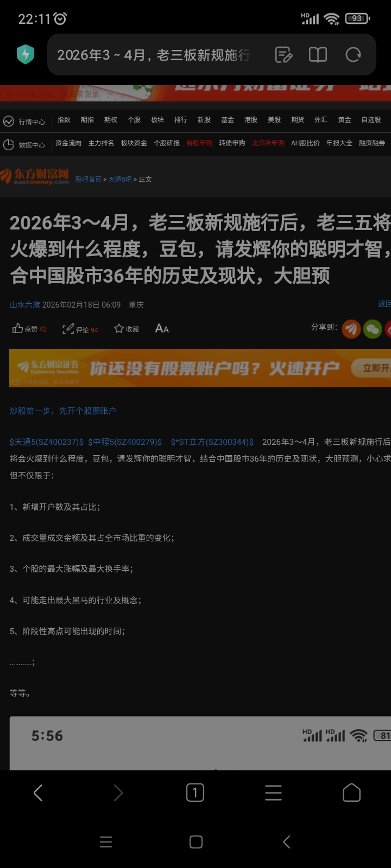Open the $天通5(SZ400237)$ stock link
Viewport: 391px width, 868px height.
tap(47, 442)
